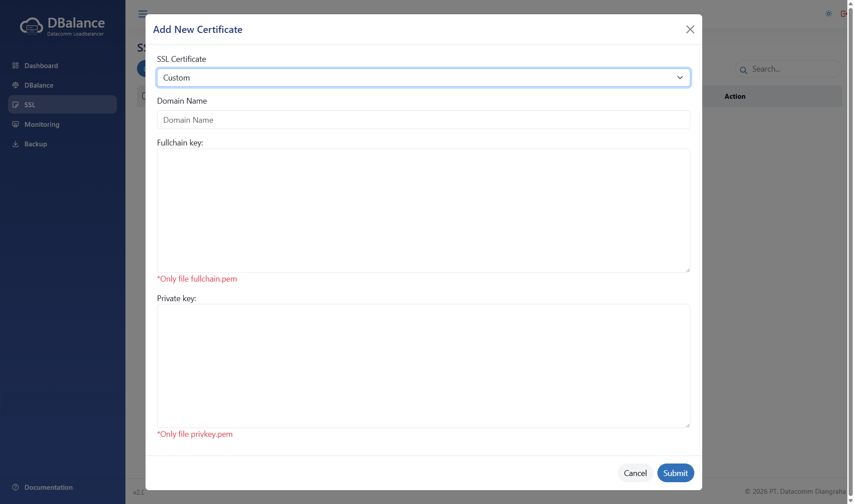Viewport: 854px width, 504px height.
Task: Click the DBalance scale icon in sidebar
Action: point(16,85)
